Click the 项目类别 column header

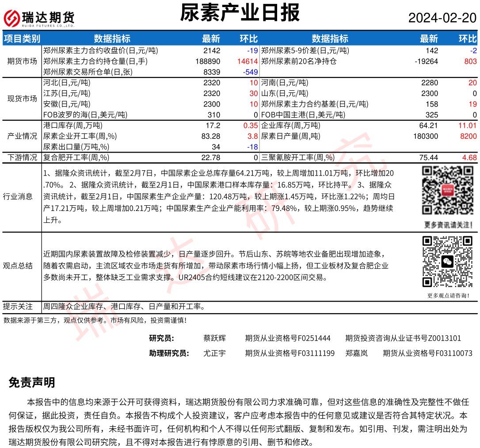tap(22, 39)
